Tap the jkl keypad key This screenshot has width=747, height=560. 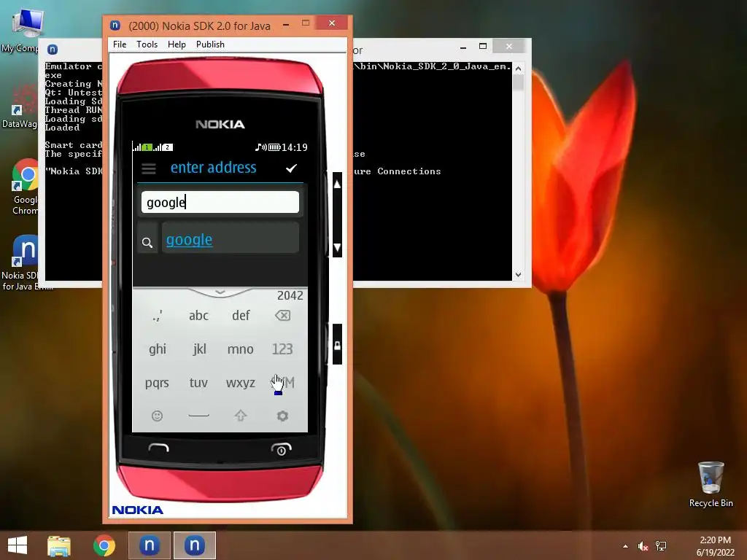[199, 349]
